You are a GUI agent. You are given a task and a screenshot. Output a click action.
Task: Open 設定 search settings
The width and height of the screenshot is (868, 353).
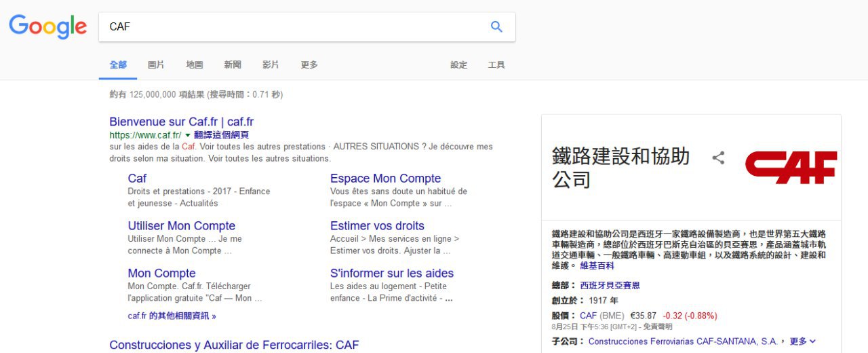(x=459, y=64)
